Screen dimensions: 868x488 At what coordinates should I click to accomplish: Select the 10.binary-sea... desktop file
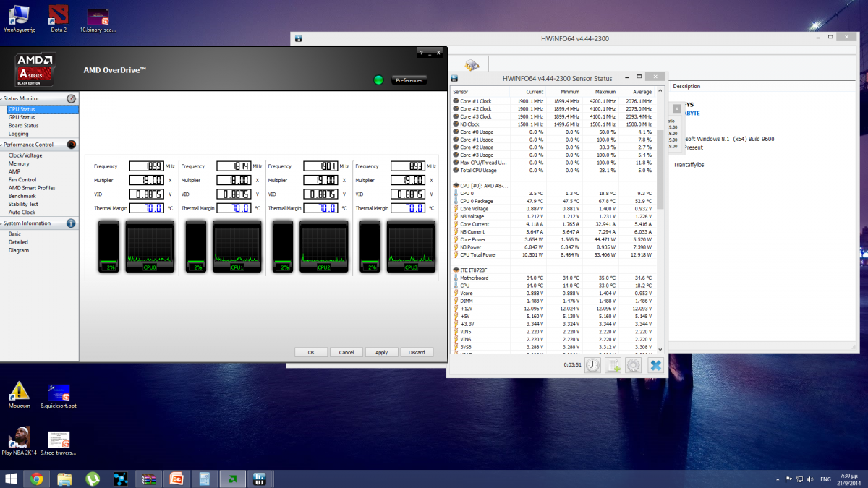(98, 20)
